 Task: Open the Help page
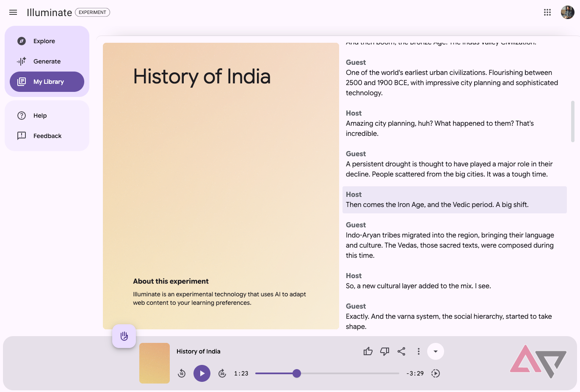pyautogui.click(x=47, y=116)
